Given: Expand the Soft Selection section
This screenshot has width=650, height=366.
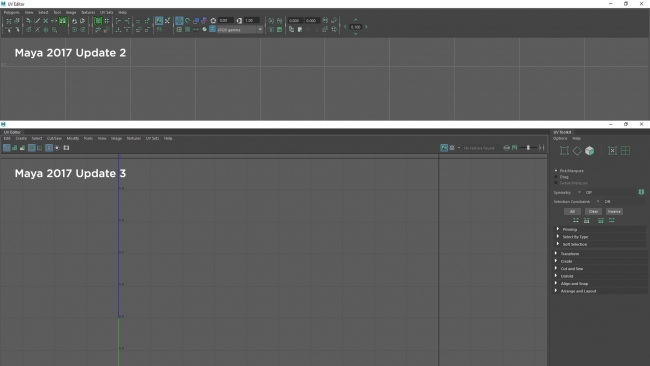Looking at the screenshot, I should pyautogui.click(x=600, y=244).
